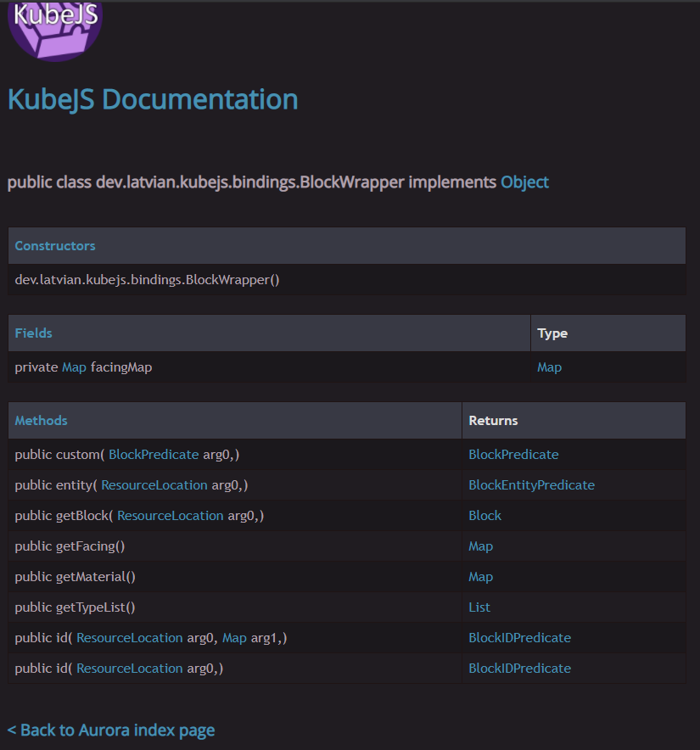
Task: Click the KubeJS logo icon
Action: [55, 27]
